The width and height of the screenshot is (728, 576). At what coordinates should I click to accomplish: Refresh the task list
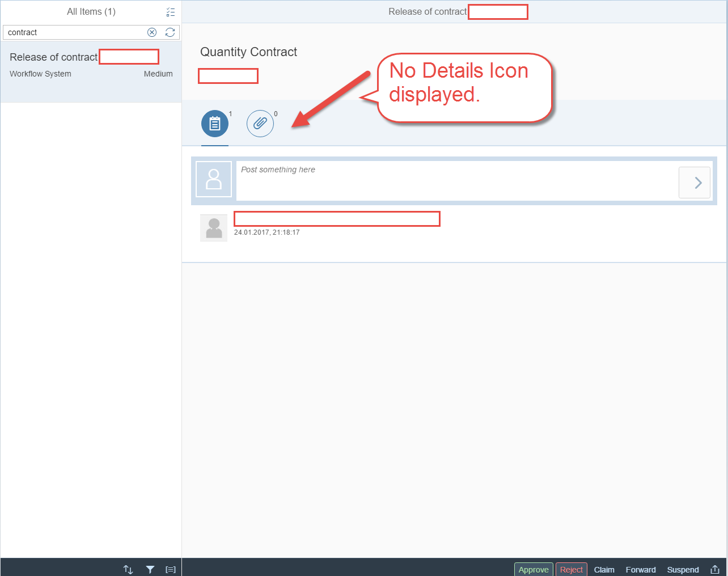point(170,32)
